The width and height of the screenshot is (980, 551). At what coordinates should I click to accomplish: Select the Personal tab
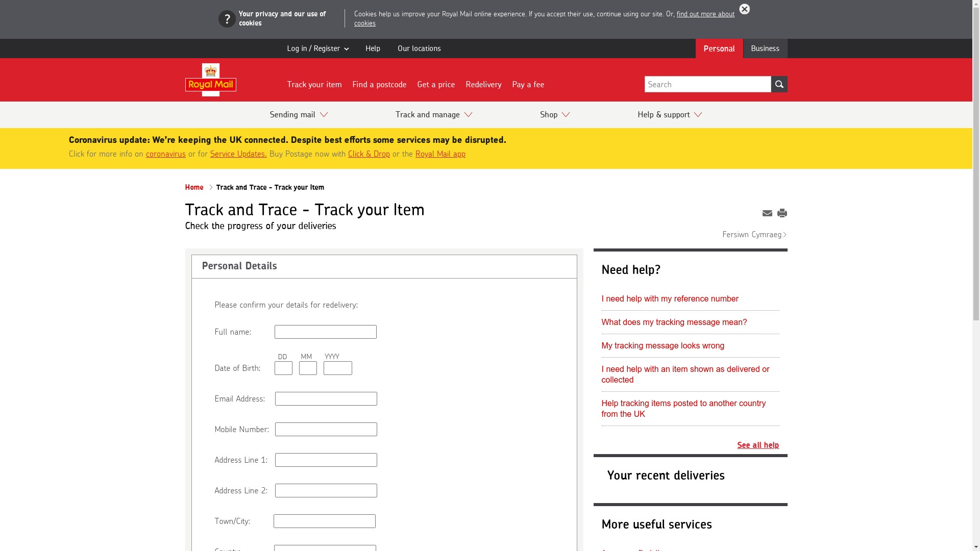719,48
